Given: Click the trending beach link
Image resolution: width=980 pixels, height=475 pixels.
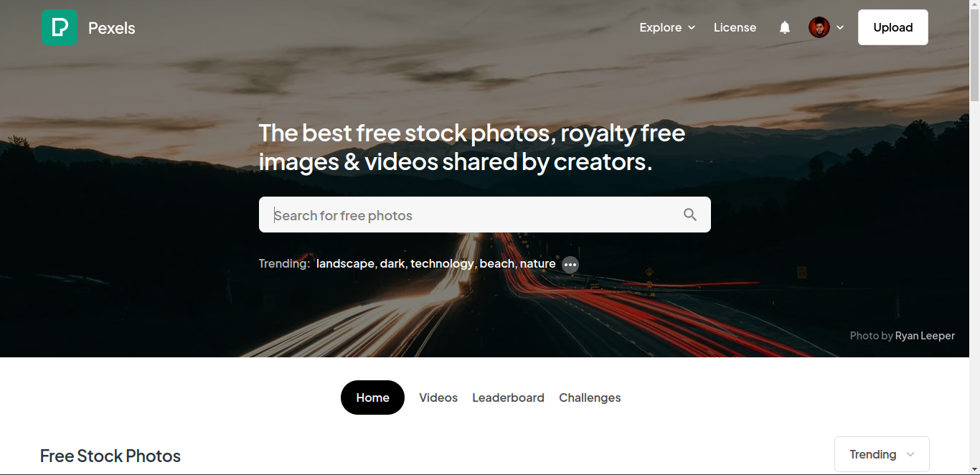Looking at the screenshot, I should (497, 263).
